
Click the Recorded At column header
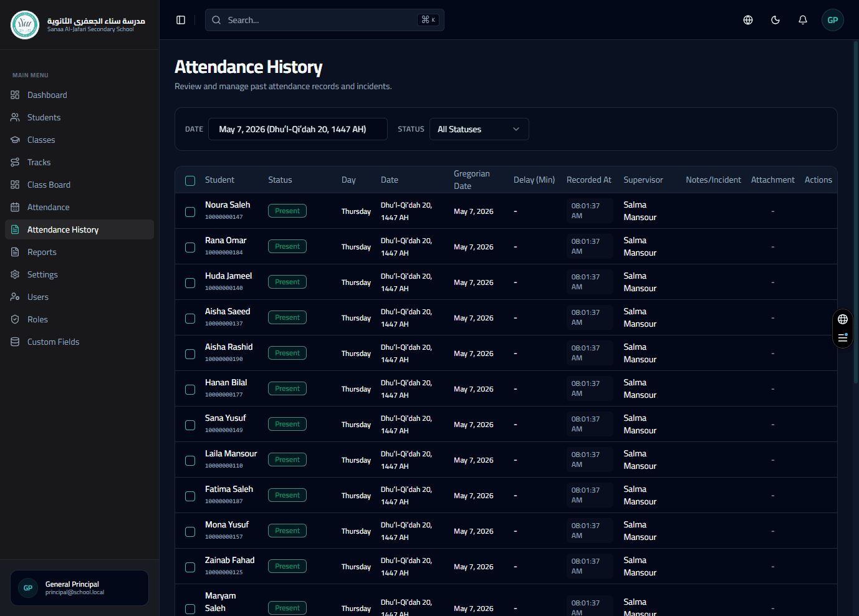coord(588,180)
